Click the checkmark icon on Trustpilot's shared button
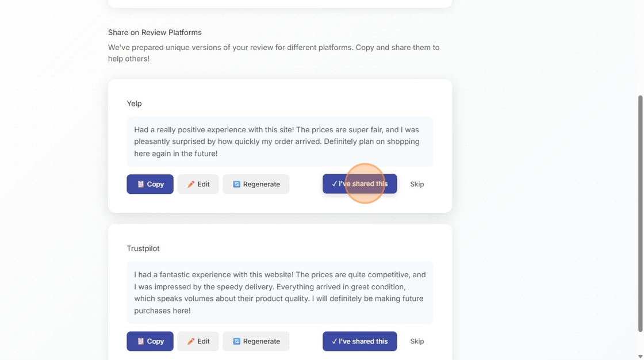644x360 pixels. pyautogui.click(x=334, y=341)
